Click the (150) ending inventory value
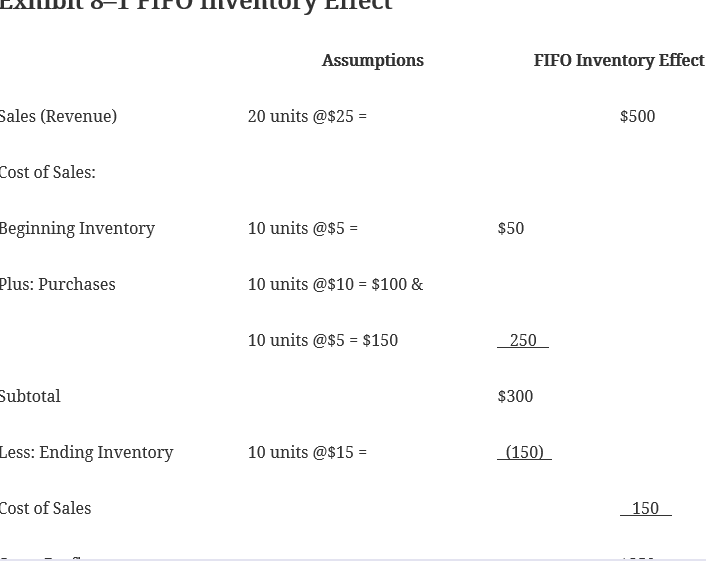706x561 pixels. click(x=525, y=452)
